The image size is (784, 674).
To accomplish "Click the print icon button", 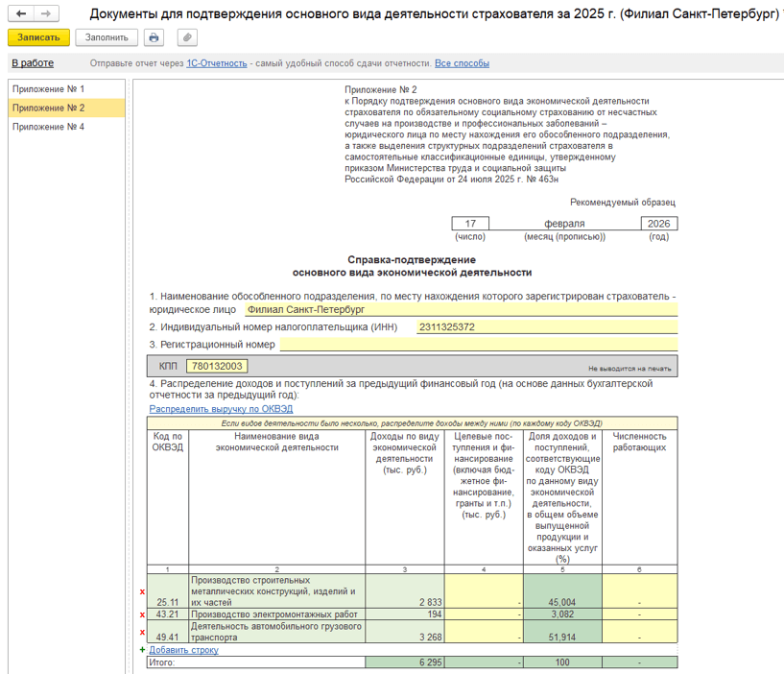I will pos(154,37).
